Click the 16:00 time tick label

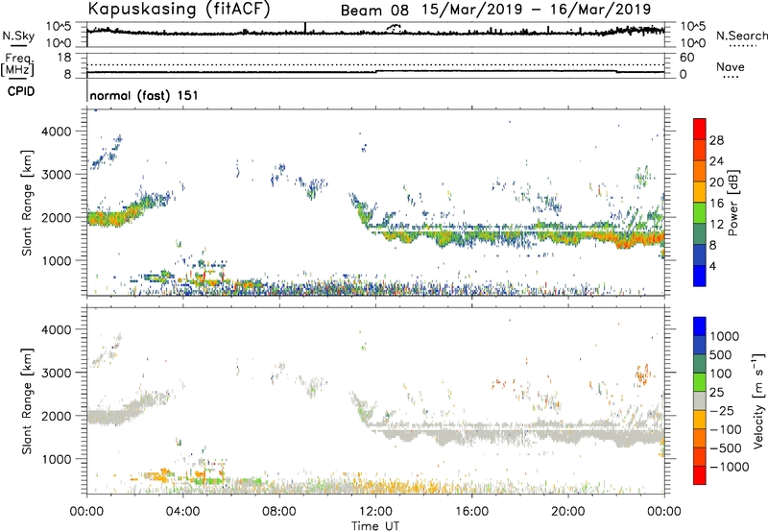[471, 512]
